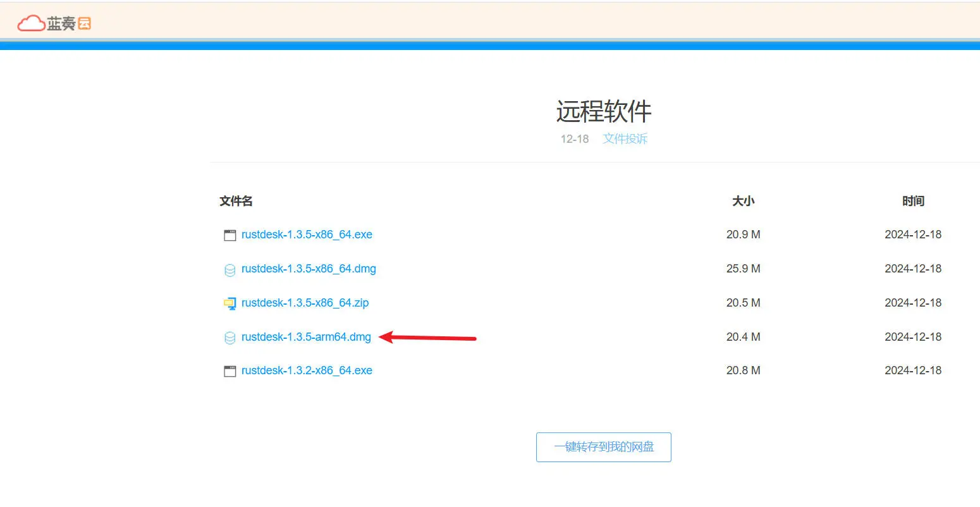This screenshot has width=980, height=507.
Task: Click file icon beside rustdesk-1.3.5-x86_64.exe
Action: 230,235
